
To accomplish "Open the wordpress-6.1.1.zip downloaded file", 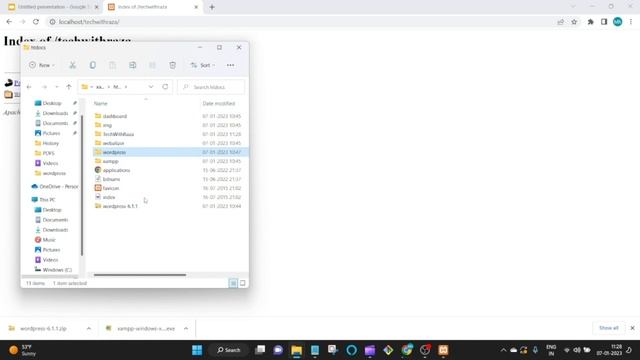I will pos(43,328).
